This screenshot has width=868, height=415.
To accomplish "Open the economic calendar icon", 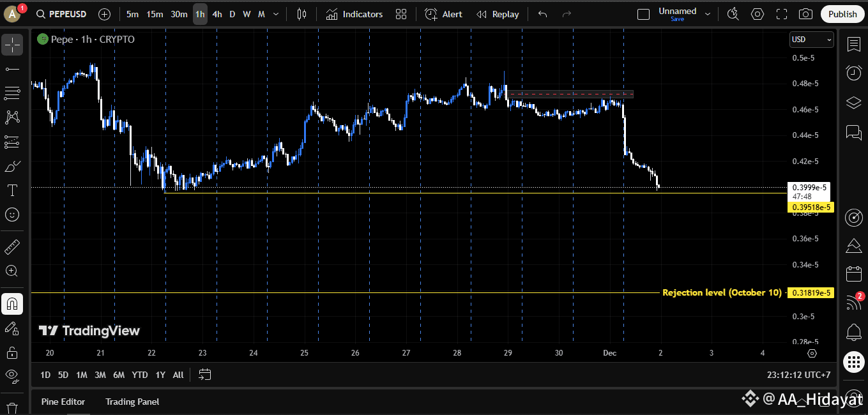I will 854,275.
